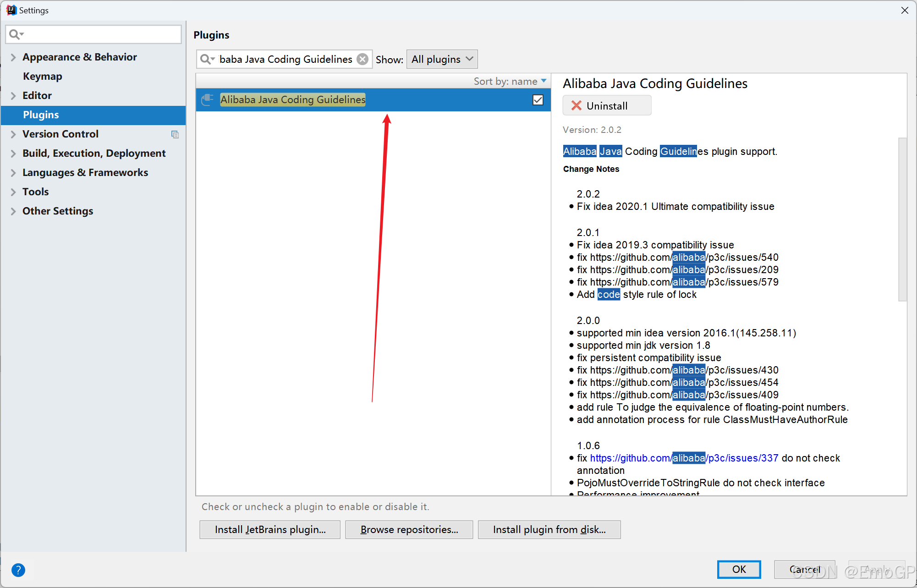Screen dimensions: 917x588
Task: Click the Browse repositories button
Action: [409, 529]
